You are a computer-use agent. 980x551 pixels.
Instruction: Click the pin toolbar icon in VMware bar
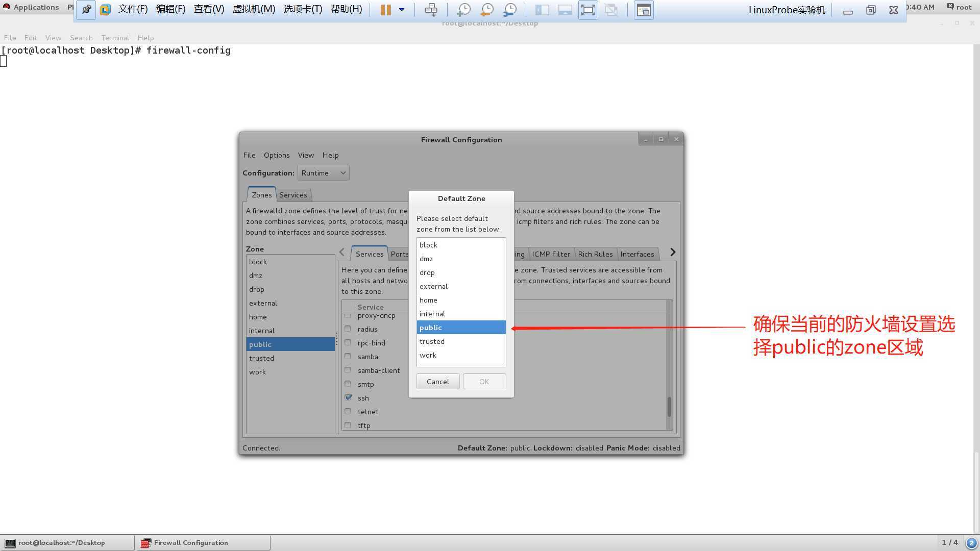[x=86, y=10]
